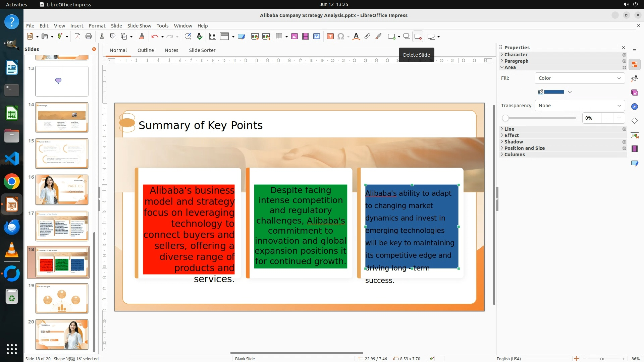The image size is (644, 362).
Task: Click the Print icon in toolbar
Action: tap(89, 37)
